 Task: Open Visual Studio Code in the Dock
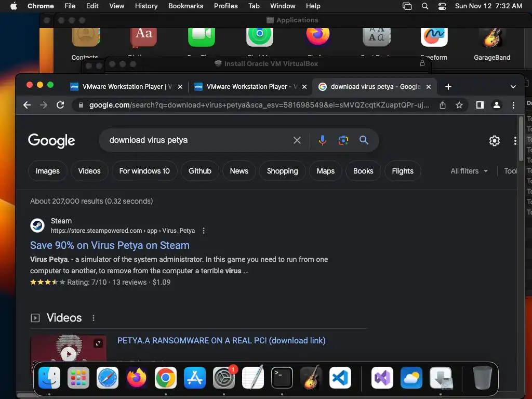[x=340, y=378]
